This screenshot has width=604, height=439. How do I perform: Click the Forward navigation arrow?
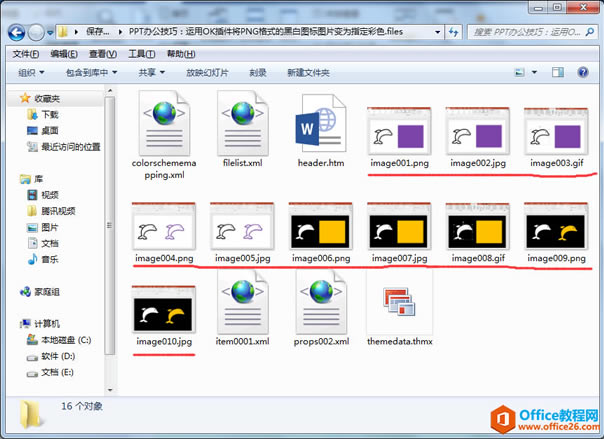(x=36, y=32)
